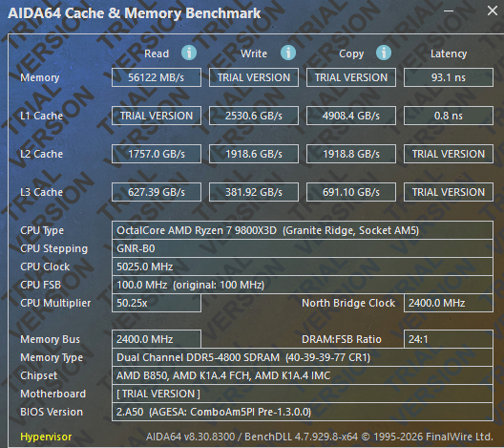This screenshot has height=448, width=504.
Task: Select the Memory Latency value 93.1 ns
Action: coord(449,77)
